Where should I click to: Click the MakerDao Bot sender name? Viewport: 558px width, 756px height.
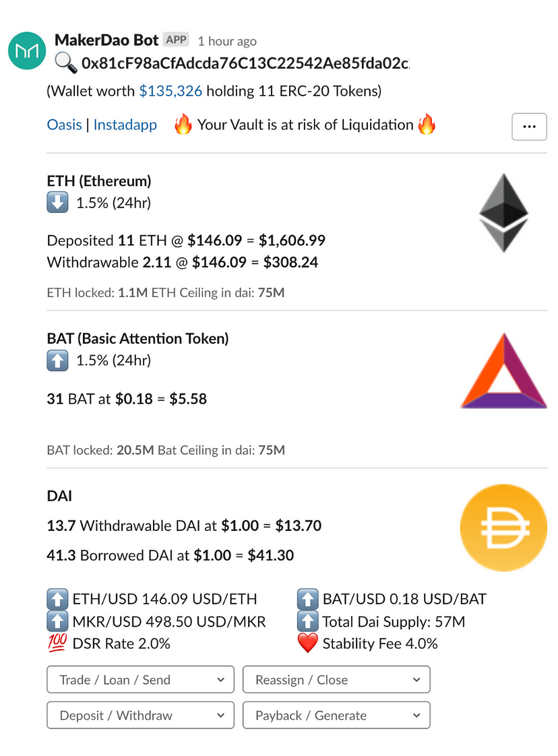(x=106, y=40)
